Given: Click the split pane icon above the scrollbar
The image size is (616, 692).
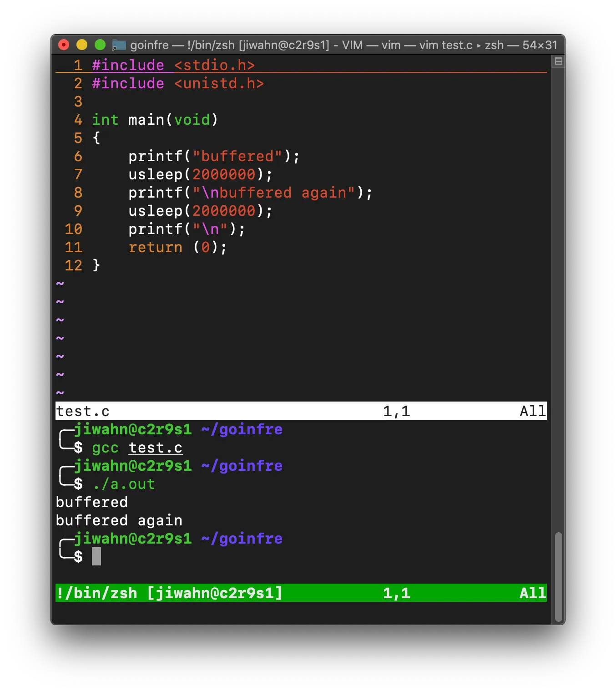Looking at the screenshot, I should click(x=559, y=61).
